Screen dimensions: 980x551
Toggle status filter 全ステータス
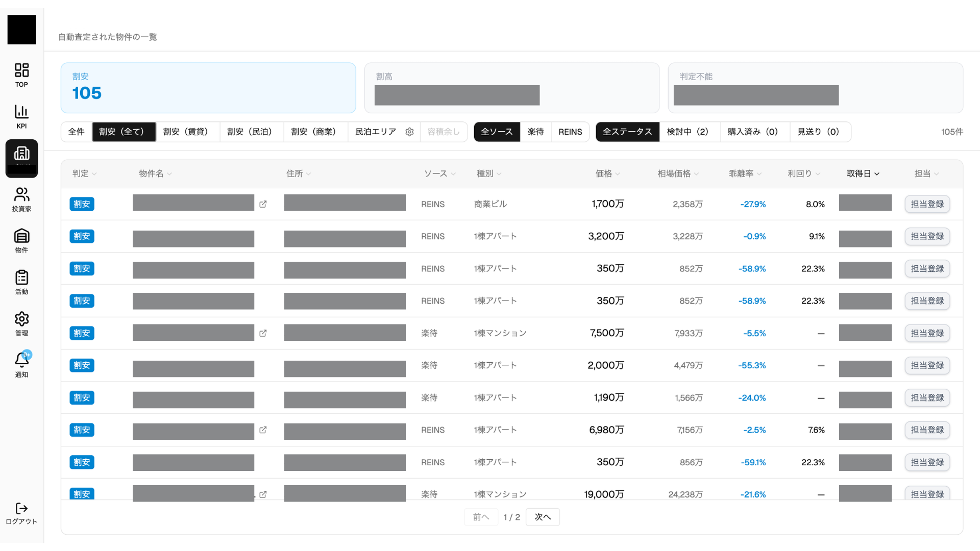(628, 132)
